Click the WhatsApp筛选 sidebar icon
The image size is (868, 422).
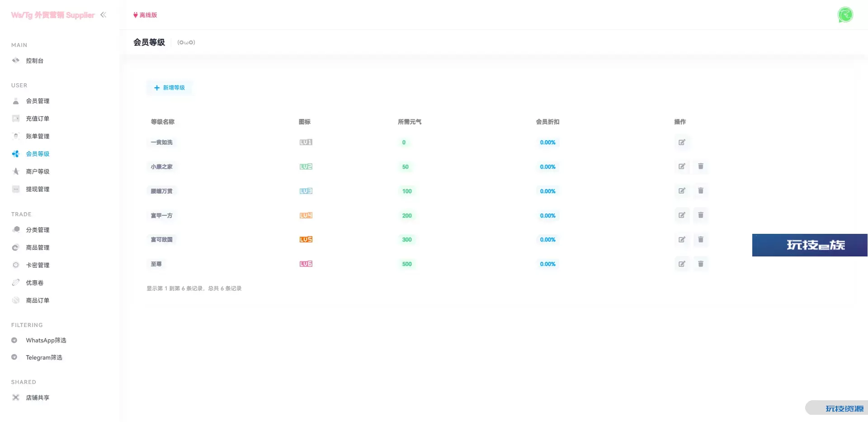click(x=14, y=340)
